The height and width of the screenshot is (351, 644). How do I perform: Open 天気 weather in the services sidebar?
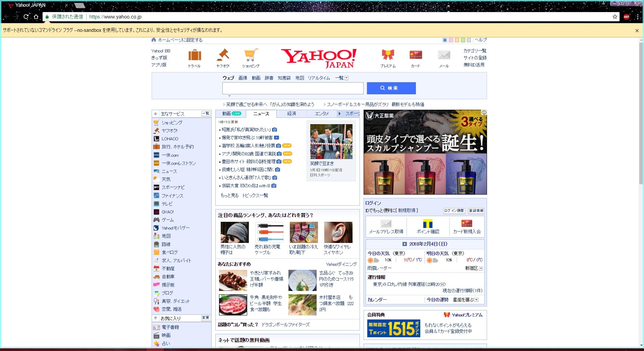[166, 179]
